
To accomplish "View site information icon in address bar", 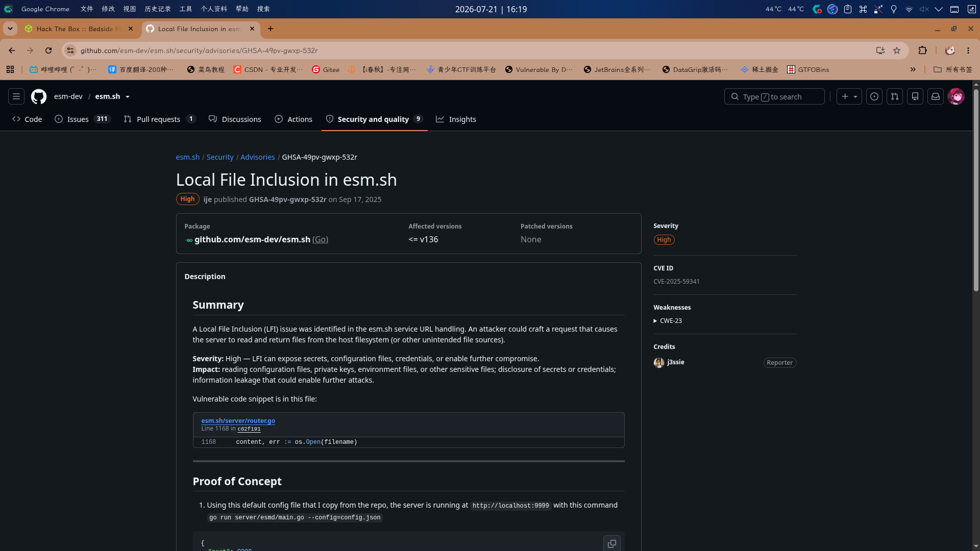I will [x=70, y=51].
